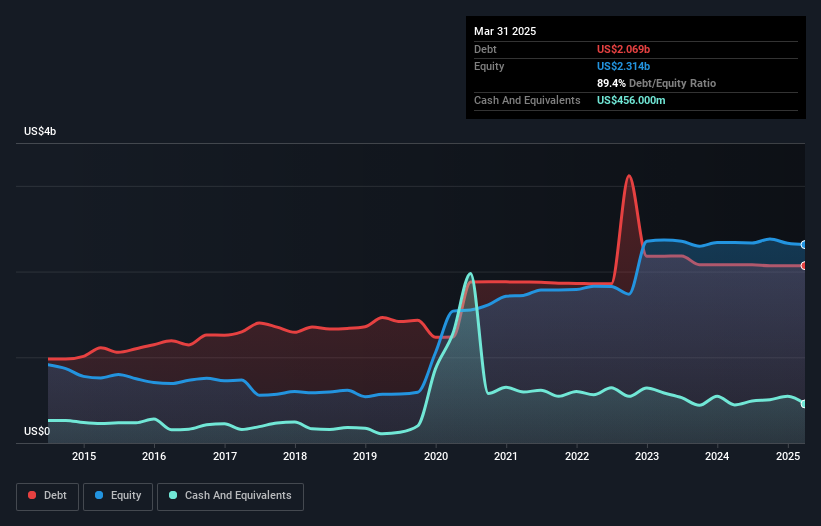821x526 pixels.
Task: Click the red debt spike peak in late 2022
Action: 629,176
